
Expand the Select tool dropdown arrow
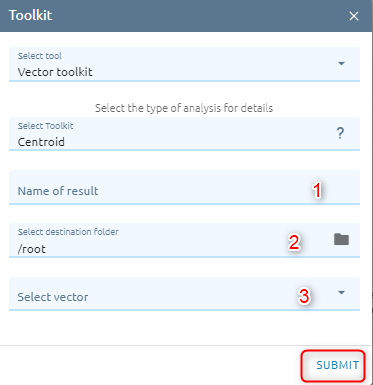(341, 63)
